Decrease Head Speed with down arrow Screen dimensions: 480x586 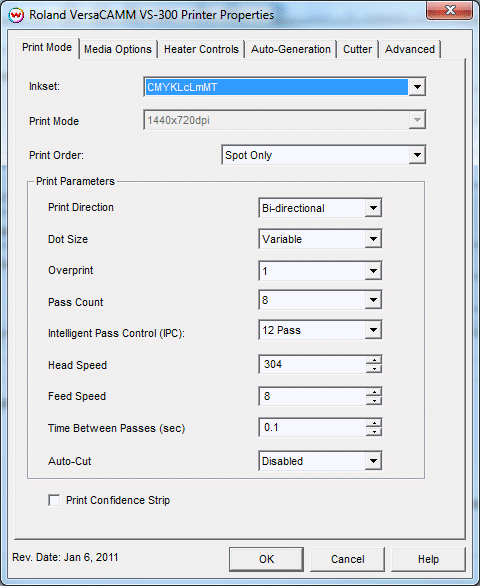click(x=374, y=368)
